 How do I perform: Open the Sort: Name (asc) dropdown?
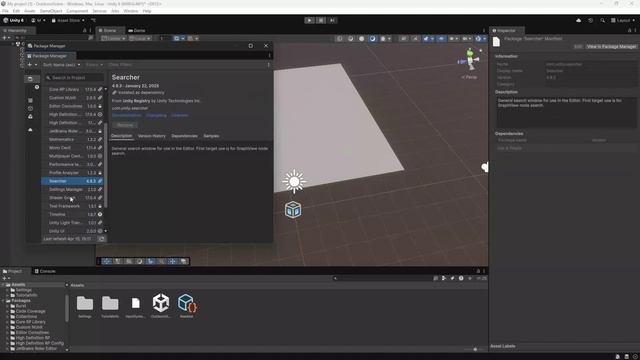pyautogui.click(x=61, y=65)
